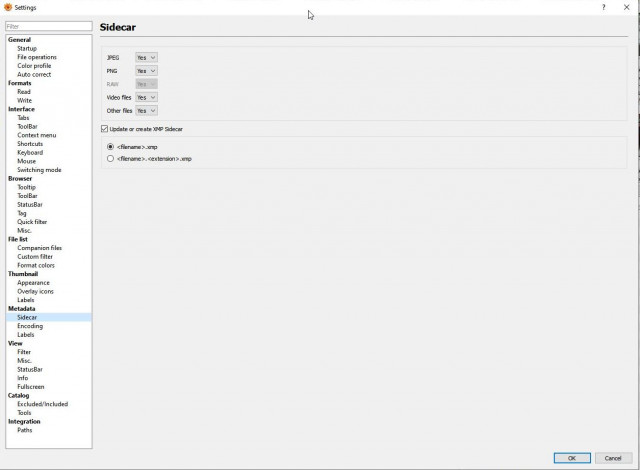Click the XnView app icon in title bar

pyautogui.click(x=8, y=7)
